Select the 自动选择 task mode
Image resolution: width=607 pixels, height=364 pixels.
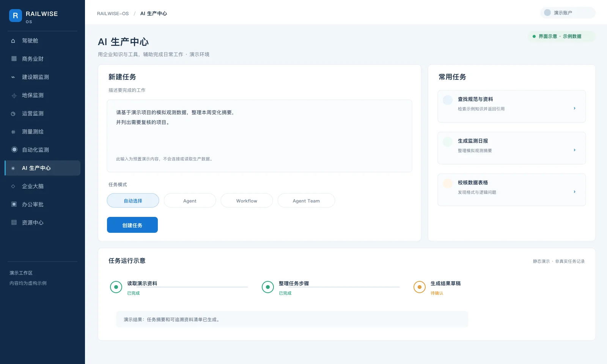[133, 201]
